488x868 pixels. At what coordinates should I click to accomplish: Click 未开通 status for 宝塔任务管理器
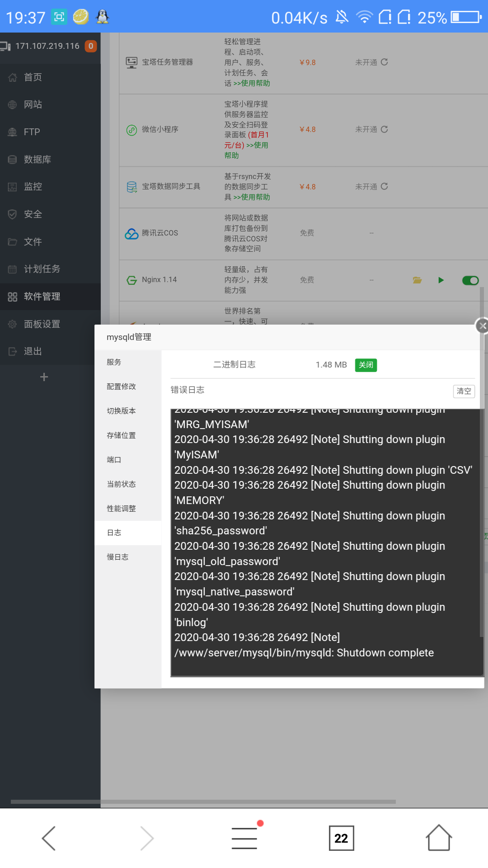click(366, 62)
